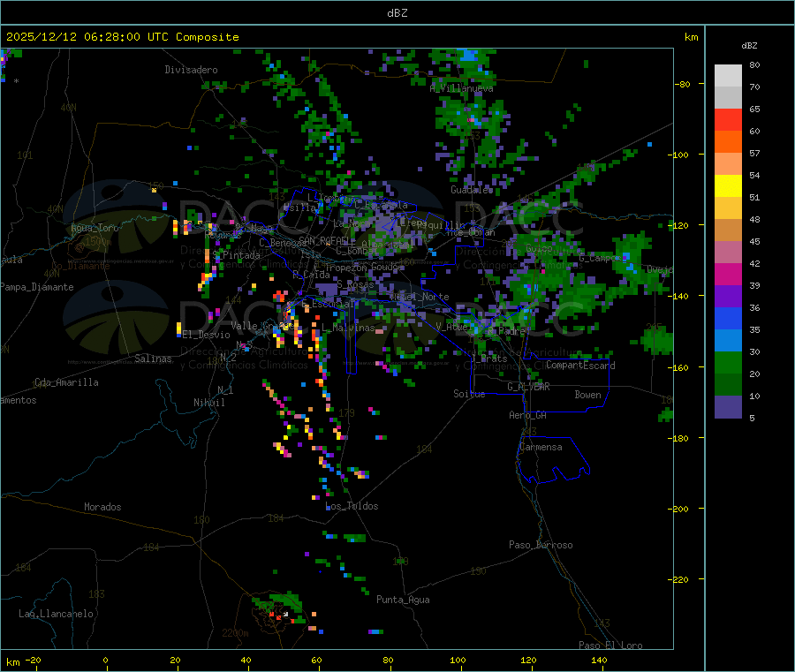Click the Cda_Amarilla label
Image resolution: width=795 pixels, height=672 pixels.
[x=66, y=382]
